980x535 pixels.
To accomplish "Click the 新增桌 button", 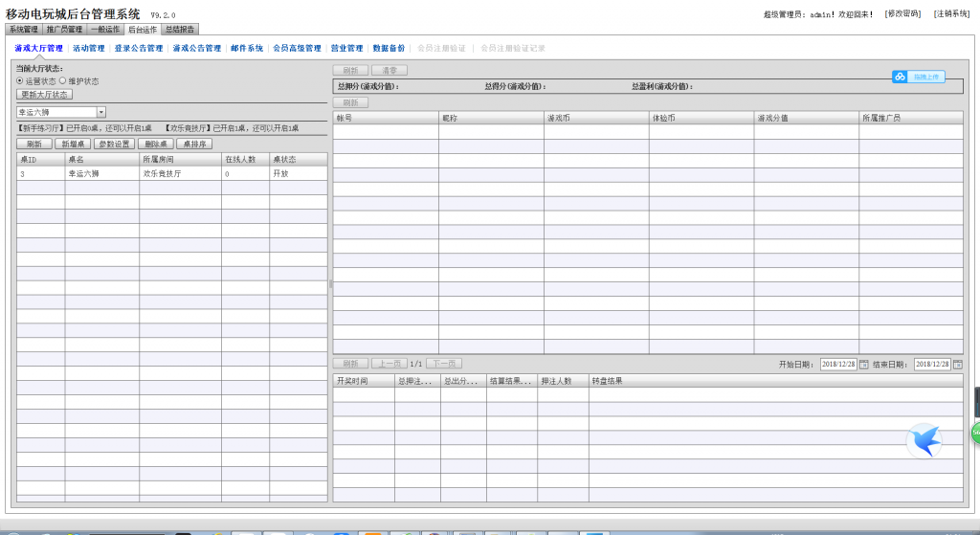I will [x=73, y=144].
